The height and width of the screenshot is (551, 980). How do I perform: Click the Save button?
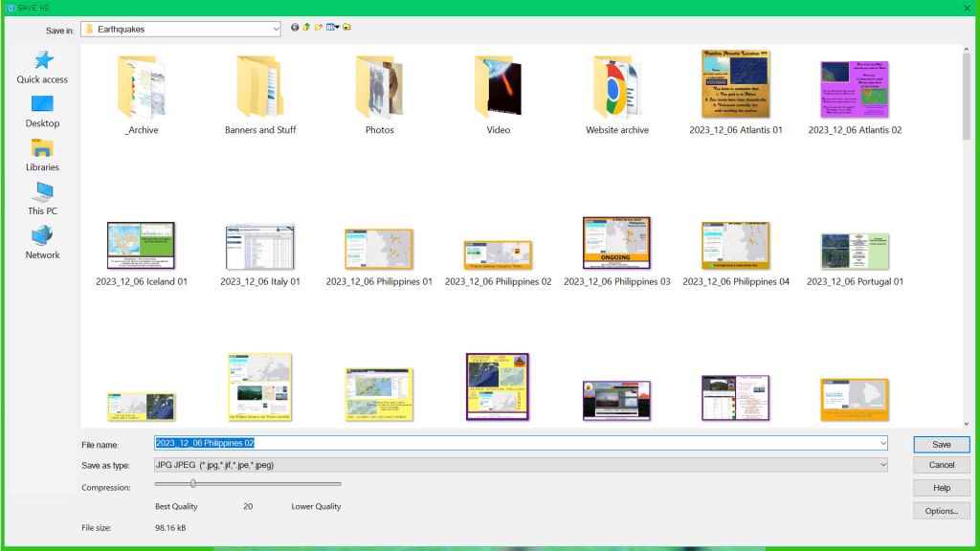941,444
